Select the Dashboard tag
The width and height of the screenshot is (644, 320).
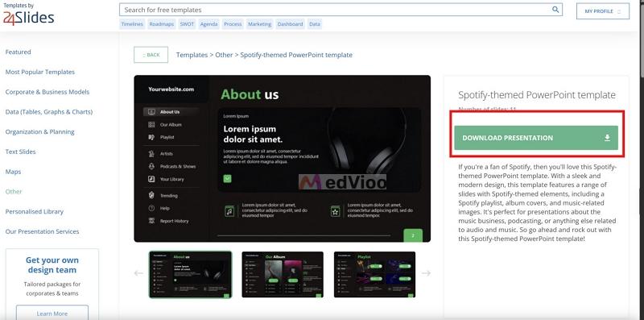(290, 24)
